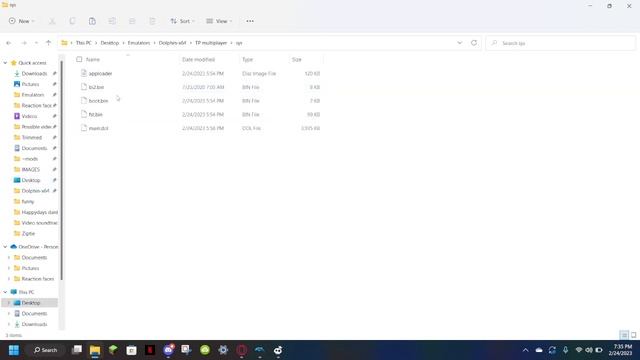Expand Desktop under This PC

(9, 303)
